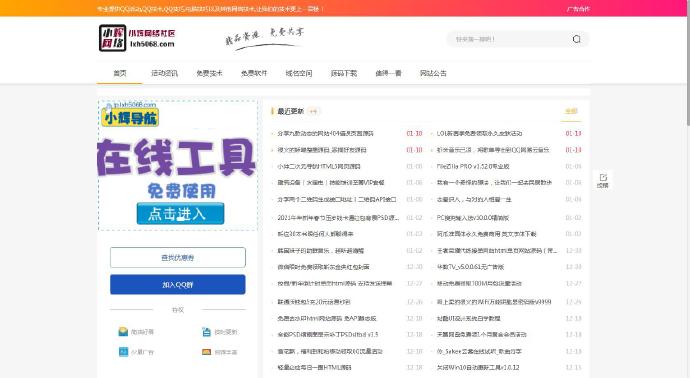Open the 关闭Win10自动更新工具 v1.0.12 link

(478, 367)
